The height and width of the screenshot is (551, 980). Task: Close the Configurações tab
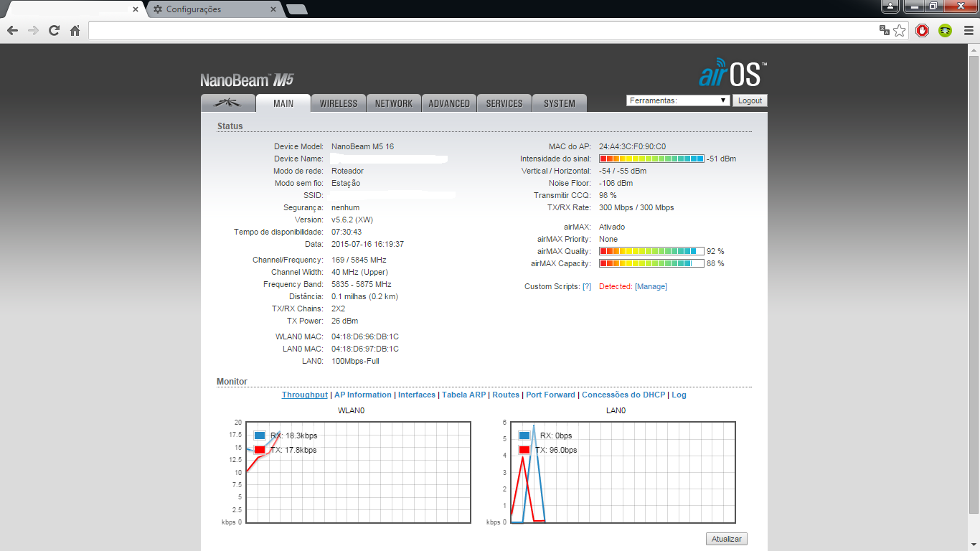(x=273, y=9)
